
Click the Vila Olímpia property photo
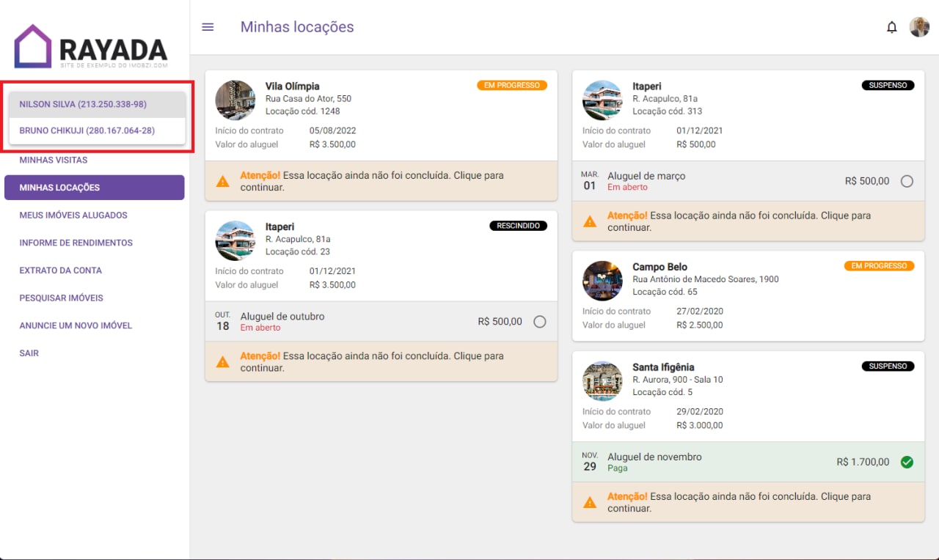(235, 100)
